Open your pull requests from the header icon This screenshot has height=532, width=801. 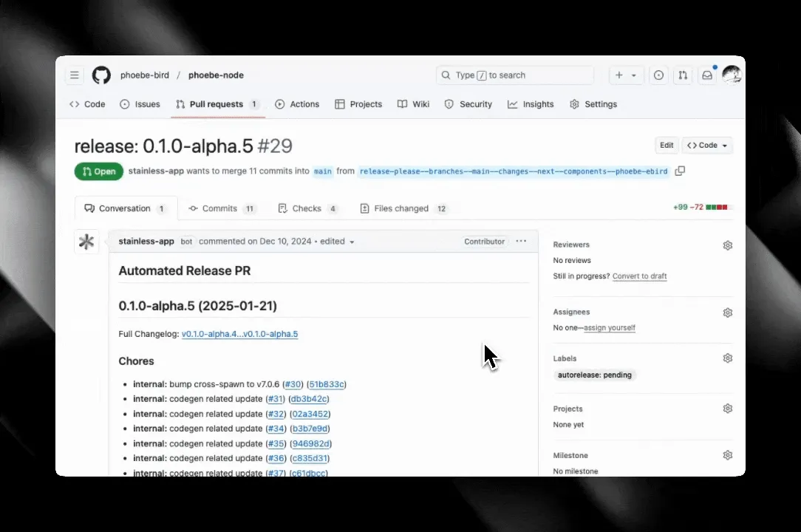pos(682,75)
